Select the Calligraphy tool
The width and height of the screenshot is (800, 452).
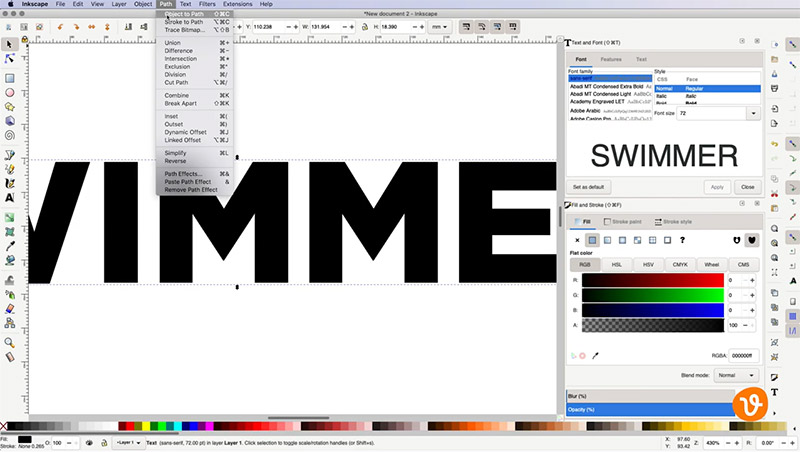(9, 183)
